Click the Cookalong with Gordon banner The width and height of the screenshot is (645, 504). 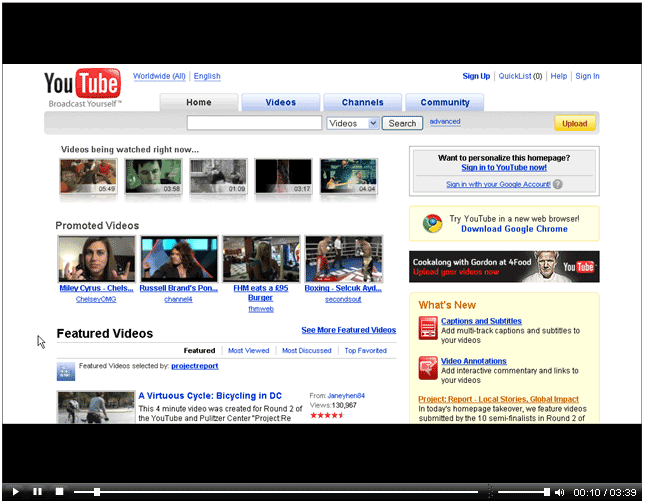click(x=504, y=267)
